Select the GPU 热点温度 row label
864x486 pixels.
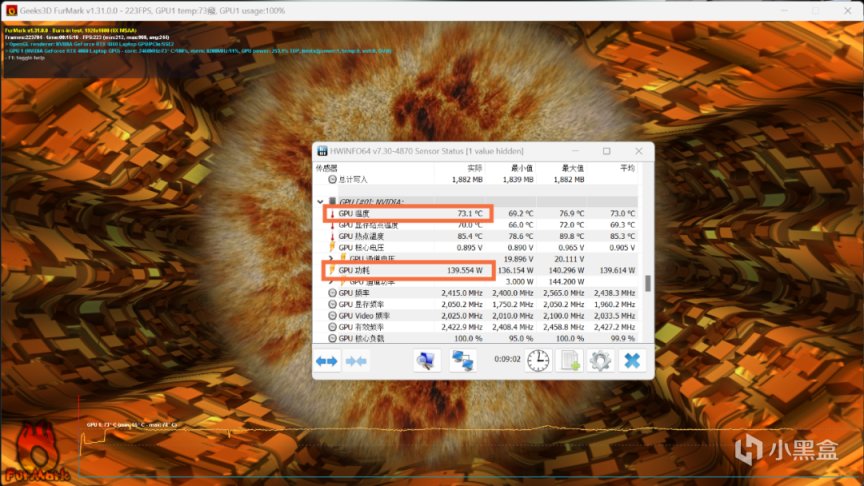point(361,236)
